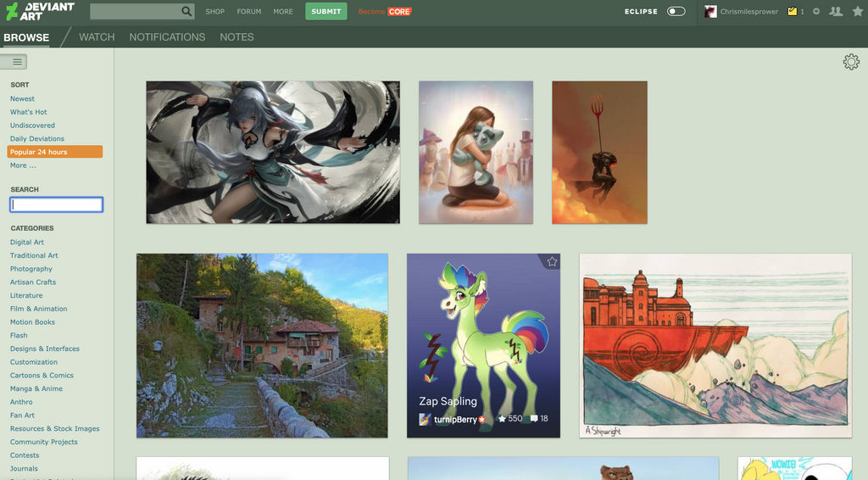Click the green SUBMIT button
Screen dimensions: 868x480
point(326,11)
